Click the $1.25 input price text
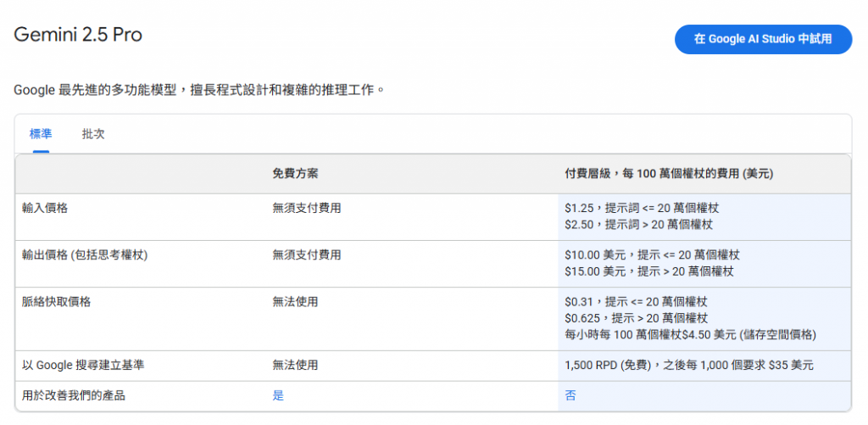 (x=642, y=209)
